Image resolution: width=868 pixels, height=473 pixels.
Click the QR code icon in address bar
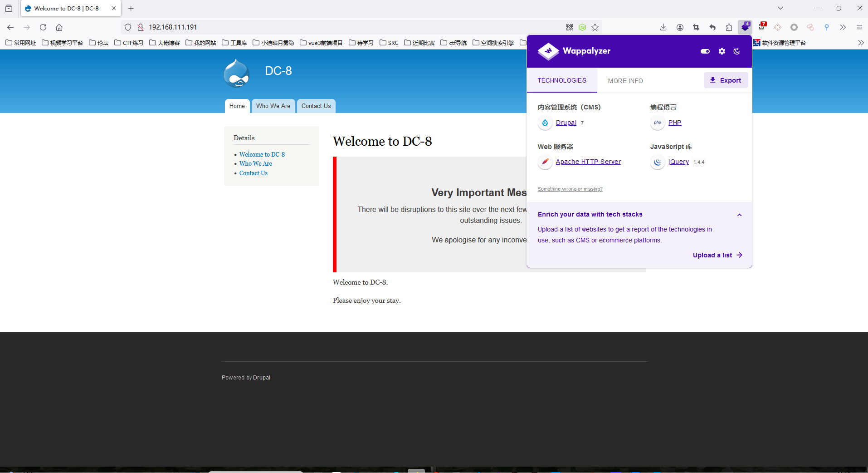570,27
